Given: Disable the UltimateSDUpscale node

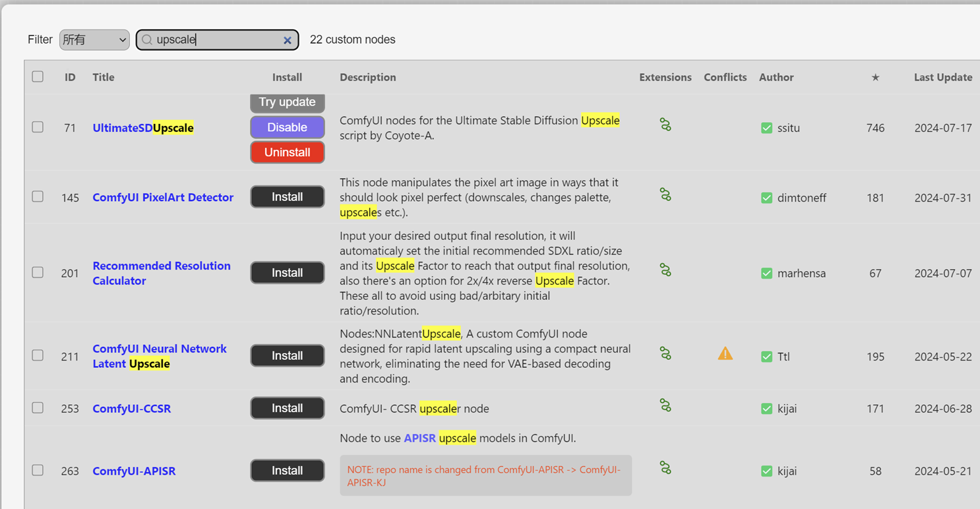Looking at the screenshot, I should (288, 127).
